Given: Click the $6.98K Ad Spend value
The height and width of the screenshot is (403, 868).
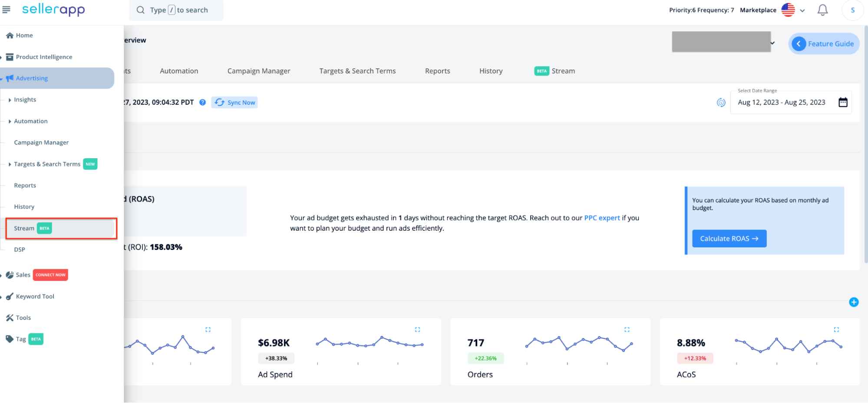Looking at the screenshot, I should pyautogui.click(x=274, y=343).
